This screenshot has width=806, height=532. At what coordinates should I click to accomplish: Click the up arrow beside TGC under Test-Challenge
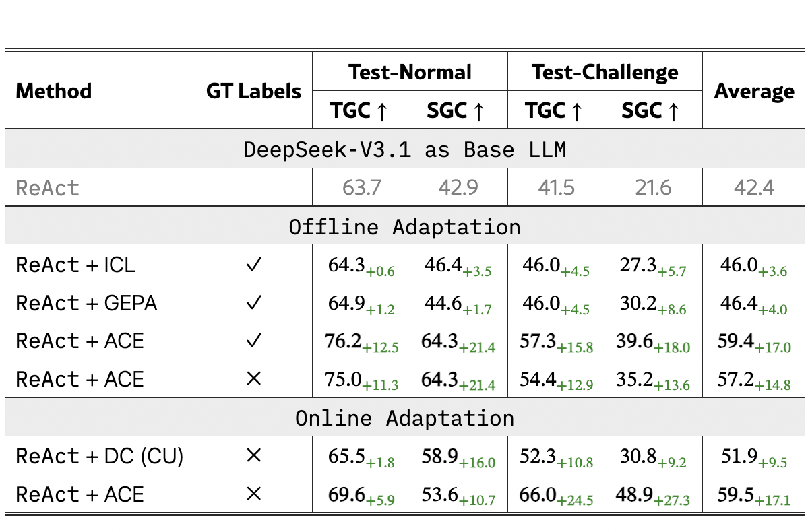click(576, 112)
